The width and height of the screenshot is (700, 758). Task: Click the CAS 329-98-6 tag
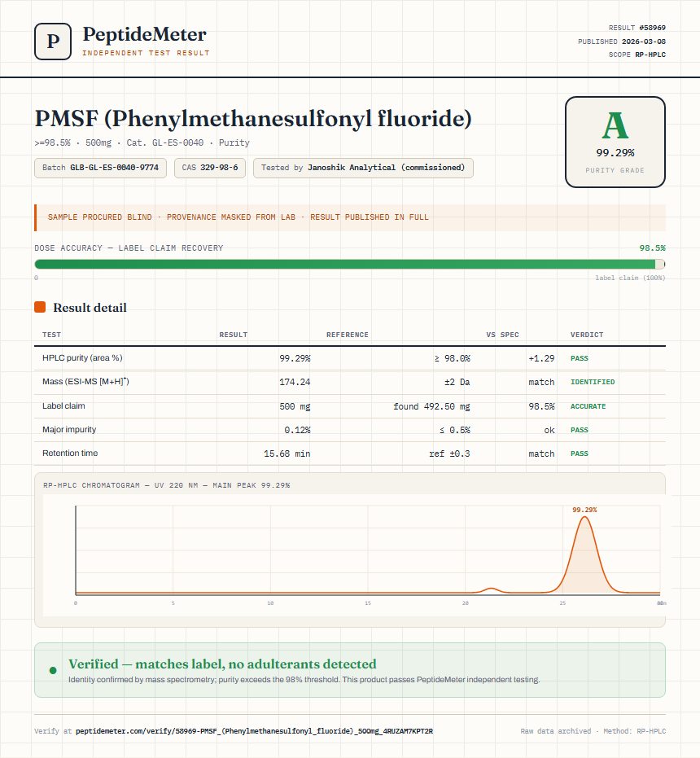210,168
